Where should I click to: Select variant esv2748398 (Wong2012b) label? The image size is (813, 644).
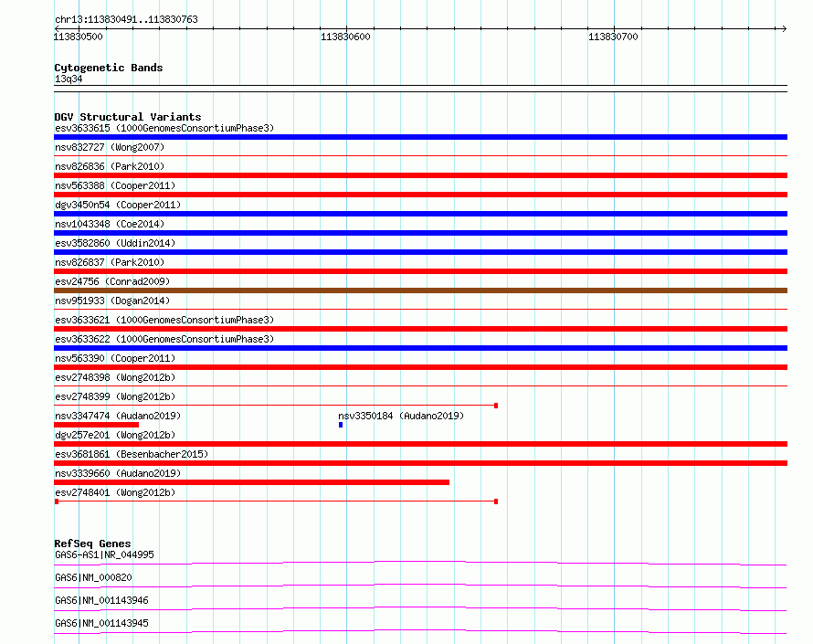(x=115, y=377)
